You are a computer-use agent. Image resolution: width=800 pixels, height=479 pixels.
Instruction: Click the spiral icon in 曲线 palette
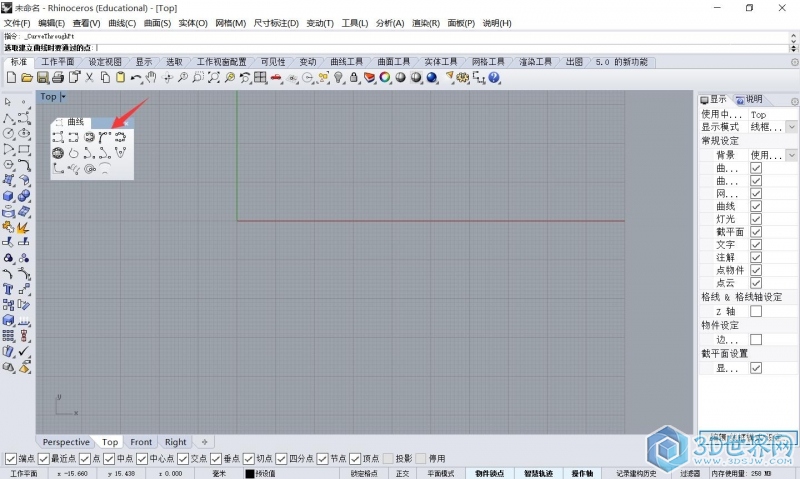click(x=89, y=169)
